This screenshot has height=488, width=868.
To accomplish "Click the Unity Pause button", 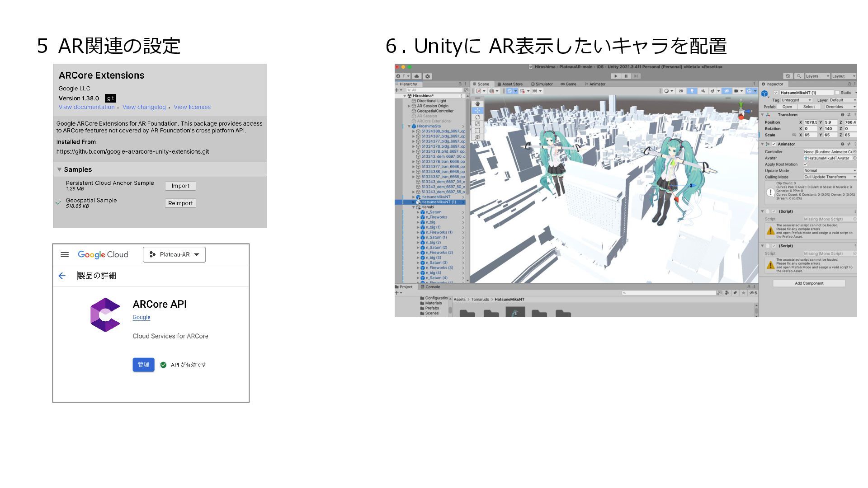I will 626,76.
